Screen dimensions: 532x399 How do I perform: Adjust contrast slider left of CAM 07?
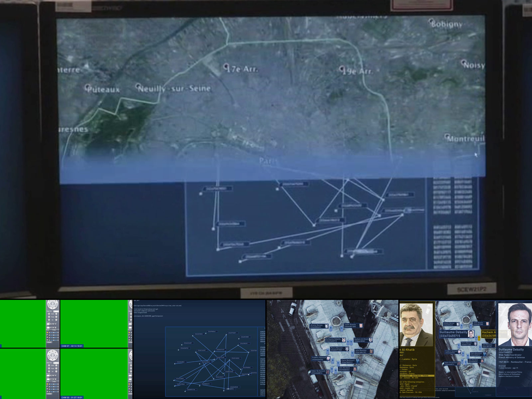[x=54, y=335]
